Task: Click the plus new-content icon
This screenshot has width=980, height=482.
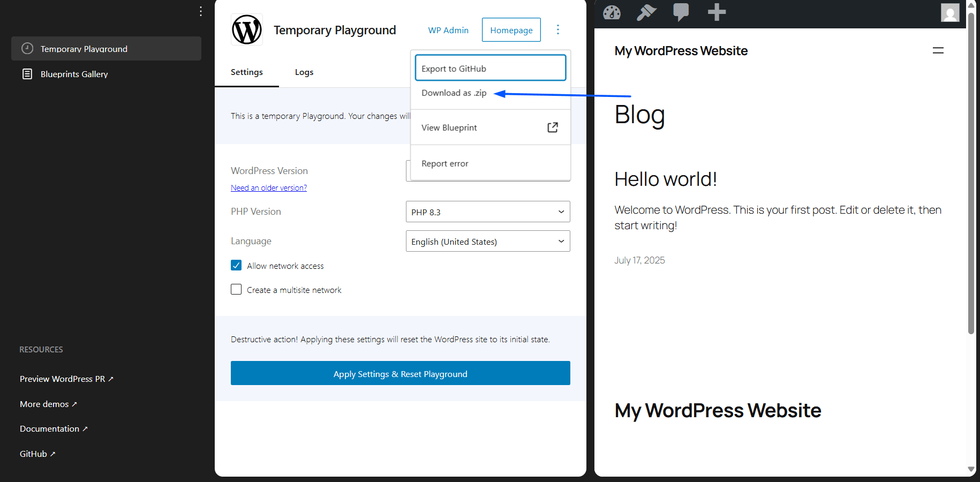Action: point(717,12)
